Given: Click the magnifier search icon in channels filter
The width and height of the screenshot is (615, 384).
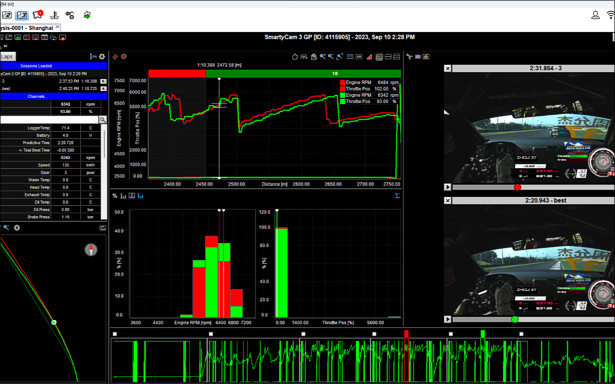Looking at the screenshot, I should coord(102,120).
